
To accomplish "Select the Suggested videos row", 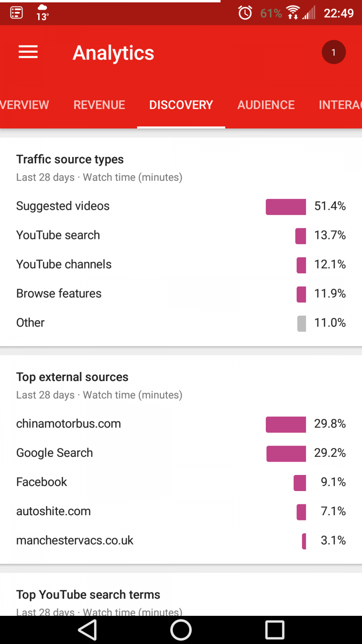I will tap(181, 206).
